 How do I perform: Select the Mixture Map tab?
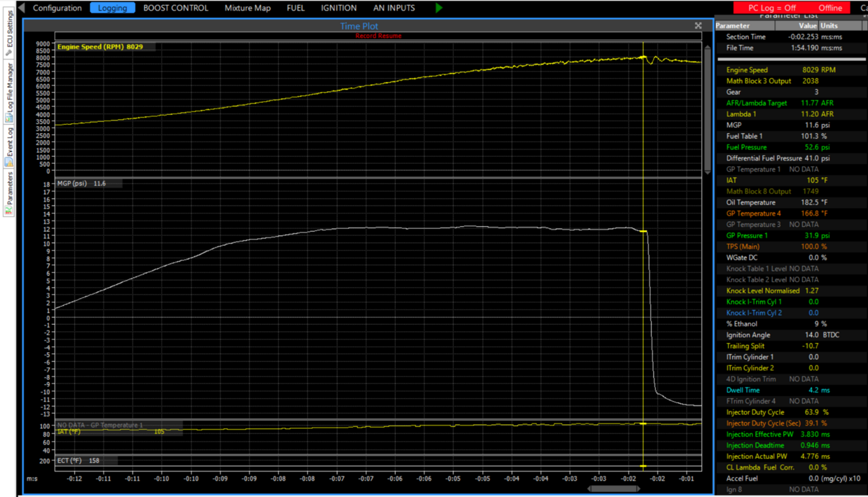point(247,8)
